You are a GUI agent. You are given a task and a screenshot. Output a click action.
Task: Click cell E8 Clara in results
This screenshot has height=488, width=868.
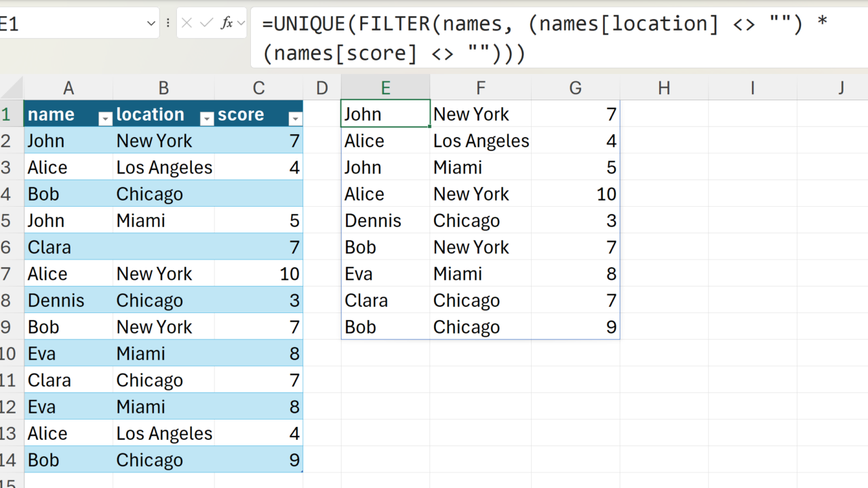[385, 300]
